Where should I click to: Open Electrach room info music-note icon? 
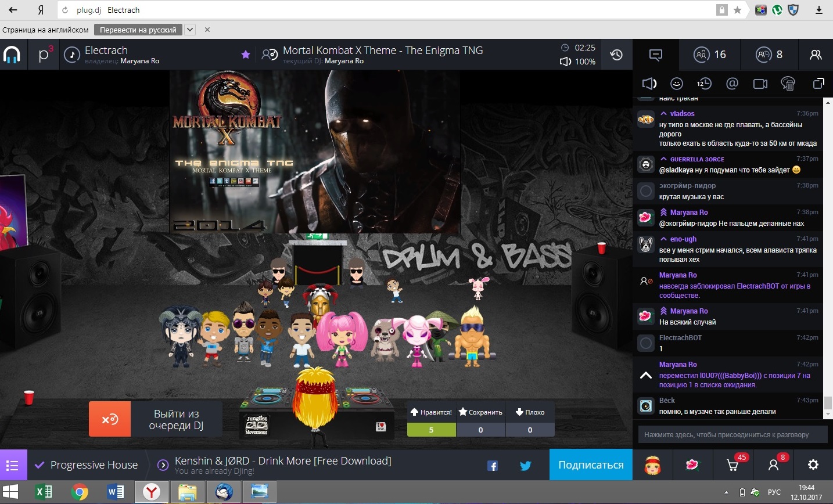click(71, 55)
